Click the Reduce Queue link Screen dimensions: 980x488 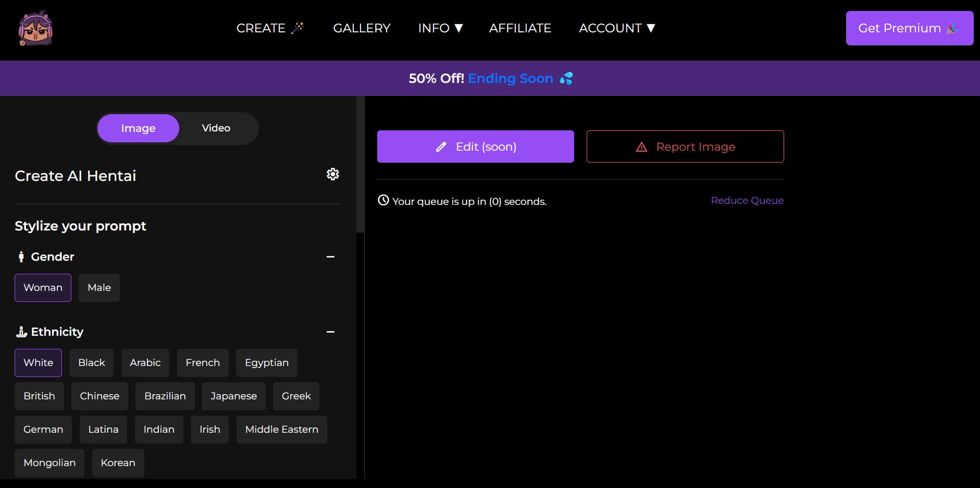(747, 200)
